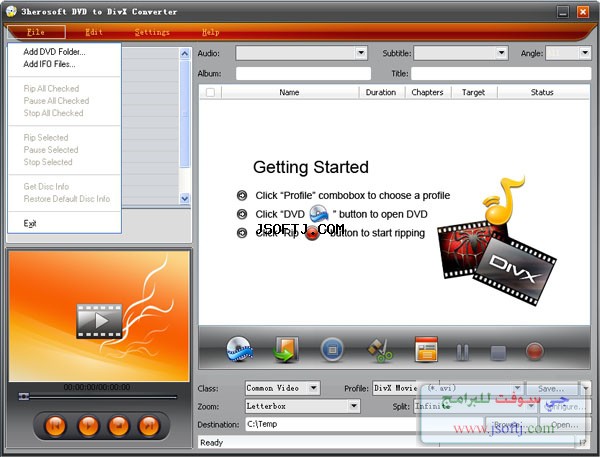The image size is (600, 457).
Task: Click the preview seek slider handle
Action: (24, 396)
